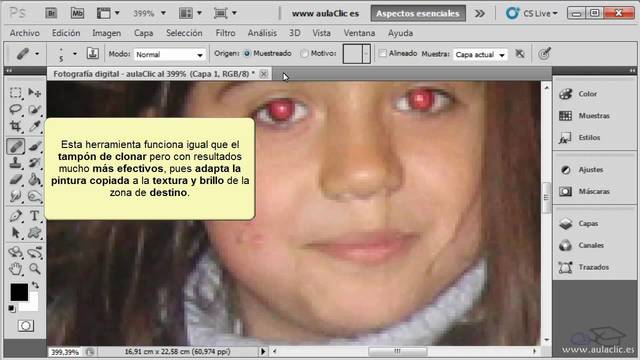Viewport: 640px width, 360px height.
Task: Open status bar info arrow menu
Action: (263, 351)
